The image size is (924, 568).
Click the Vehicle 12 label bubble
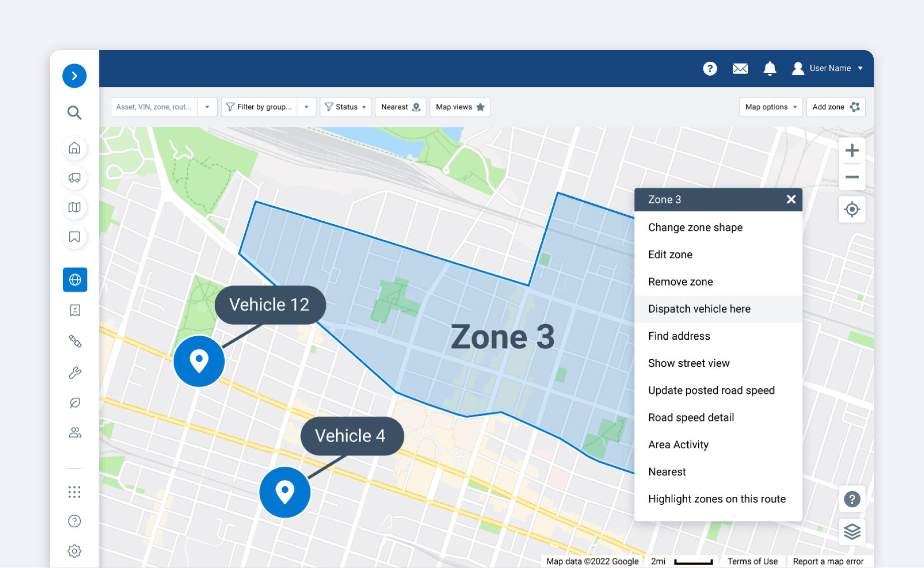pos(270,305)
